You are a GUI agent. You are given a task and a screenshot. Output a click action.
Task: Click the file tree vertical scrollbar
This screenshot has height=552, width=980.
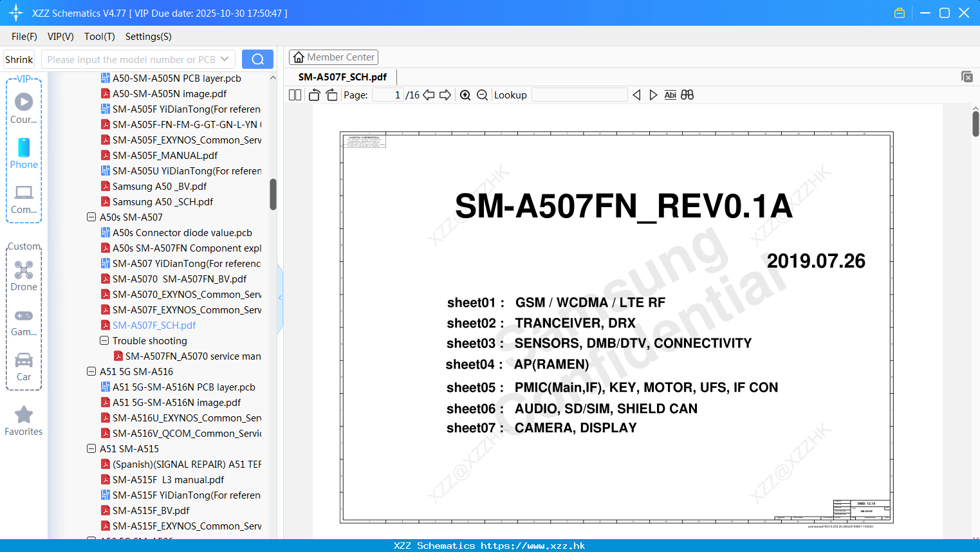tap(273, 194)
